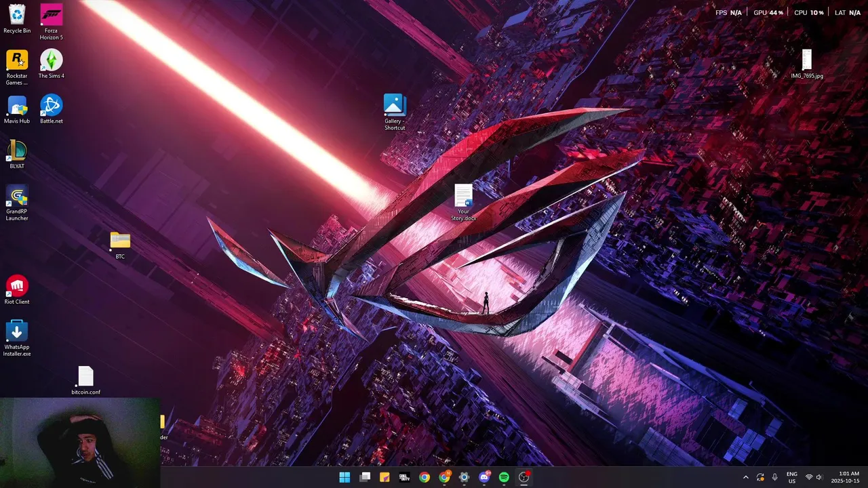Select the BTC folder on desktop
The width and height of the screenshot is (868, 488).
coord(120,245)
